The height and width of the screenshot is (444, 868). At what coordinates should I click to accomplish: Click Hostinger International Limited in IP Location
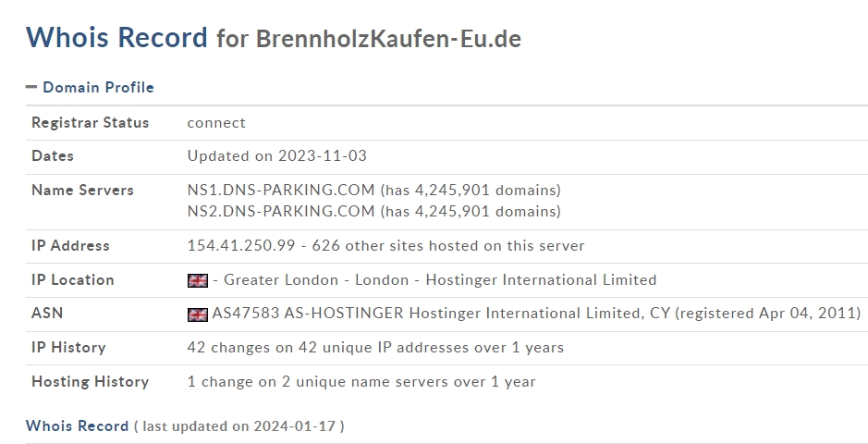[541, 280]
